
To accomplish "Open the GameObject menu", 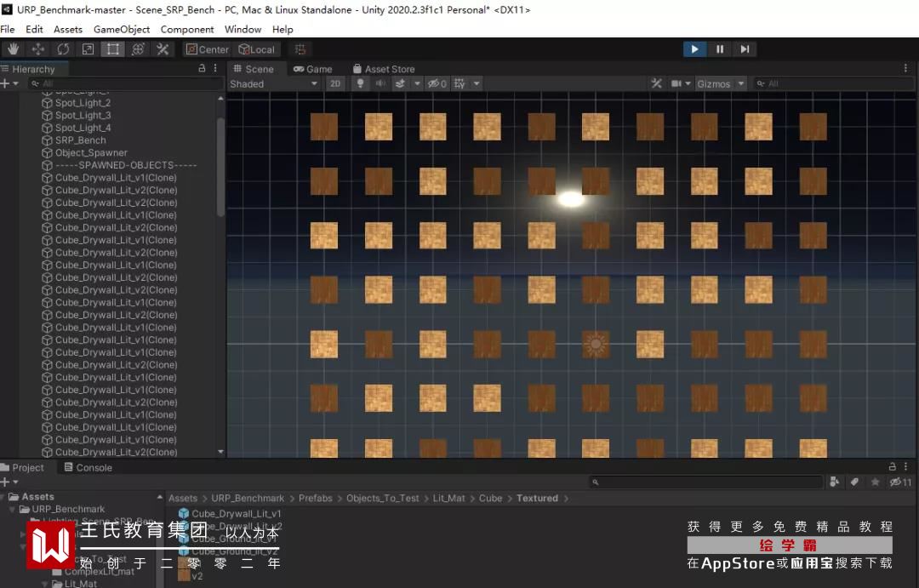I will [122, 29].
